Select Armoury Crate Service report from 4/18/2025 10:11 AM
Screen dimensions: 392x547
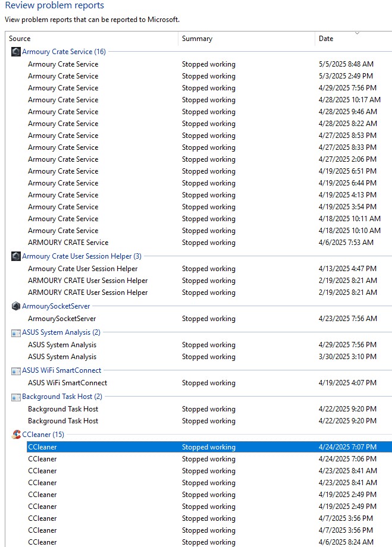[x=209, y=219]
